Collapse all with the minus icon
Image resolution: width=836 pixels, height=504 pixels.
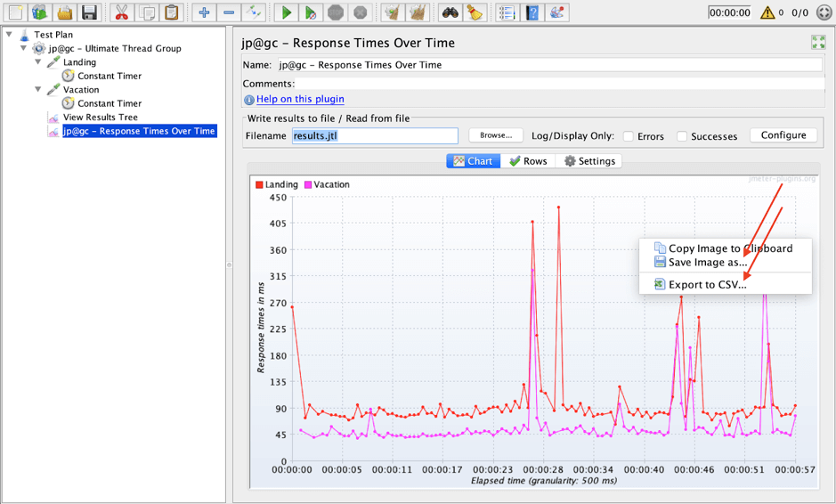(x=229, y=12)
